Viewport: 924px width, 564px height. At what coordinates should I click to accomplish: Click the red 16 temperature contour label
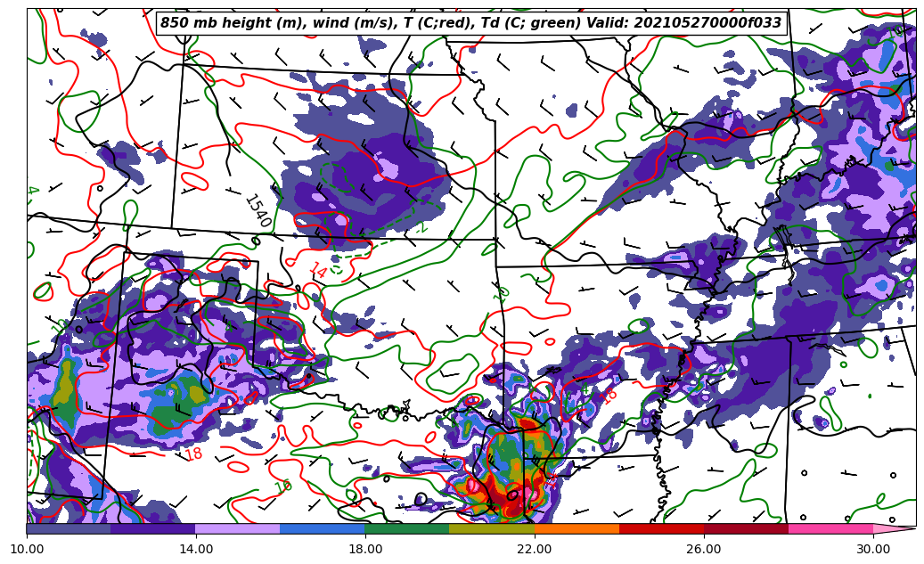tap(609, 396)
